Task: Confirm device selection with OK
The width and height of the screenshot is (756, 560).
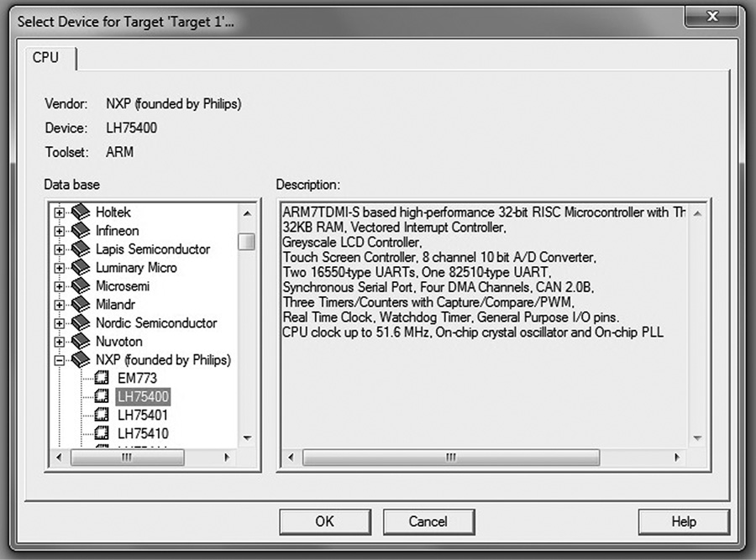Action: click(325, 521)
